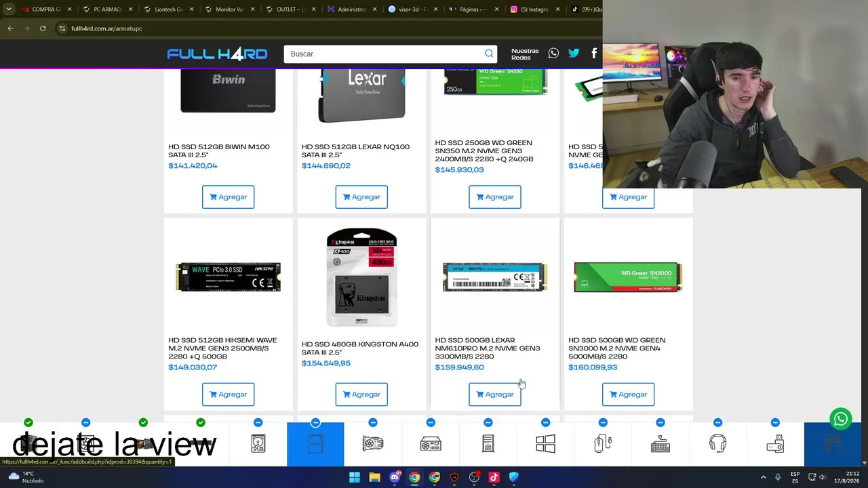Open the Hiksemi Wave SSD product image
Viewport: 868px width, 488px height.
(228, 277)
